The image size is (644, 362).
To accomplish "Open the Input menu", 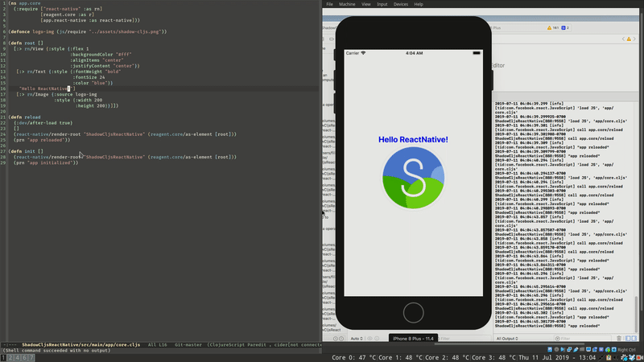I will click(382, 4).
